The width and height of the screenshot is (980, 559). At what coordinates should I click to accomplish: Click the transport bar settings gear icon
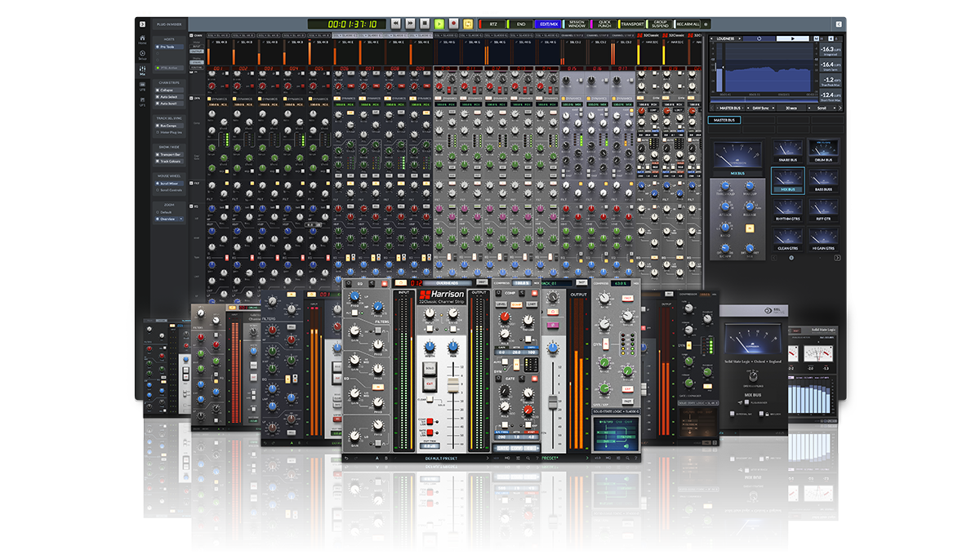(706, 24)
